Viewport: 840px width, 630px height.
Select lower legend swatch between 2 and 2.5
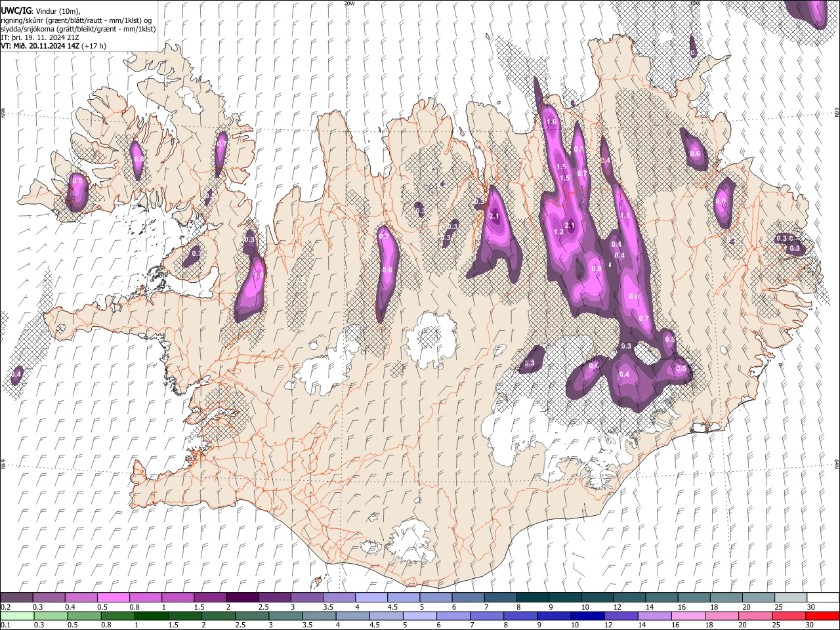(219, 616)
